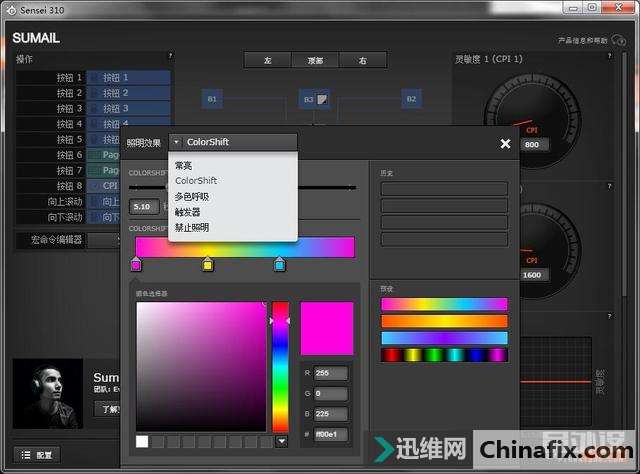The width and height of the screenshot is (640, 474).
Task: Select 禁止照明 to disable lighting
Action: [191, 227]
